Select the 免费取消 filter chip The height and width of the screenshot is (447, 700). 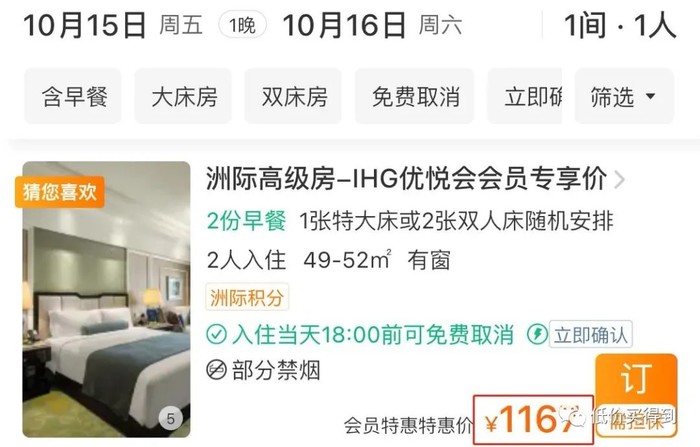414,96
